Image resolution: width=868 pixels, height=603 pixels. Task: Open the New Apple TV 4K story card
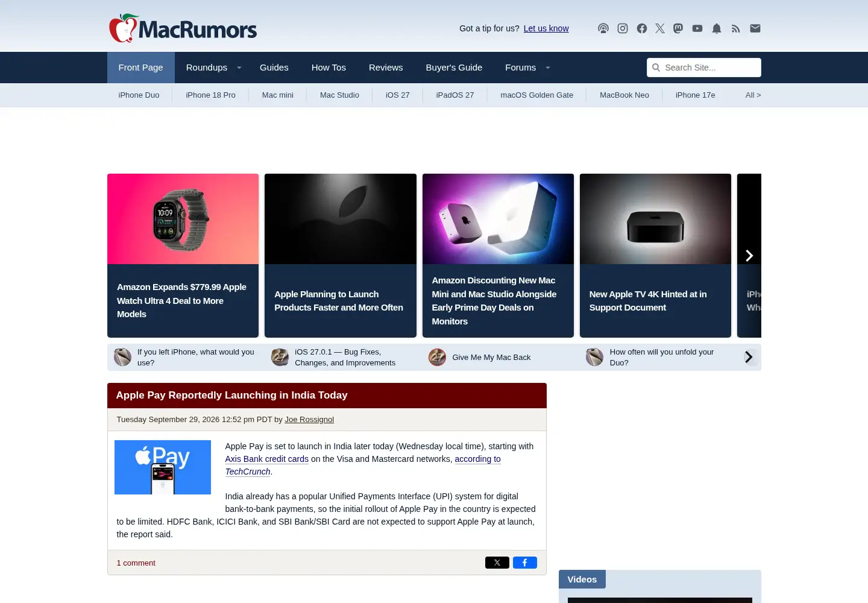coord(655,256)
